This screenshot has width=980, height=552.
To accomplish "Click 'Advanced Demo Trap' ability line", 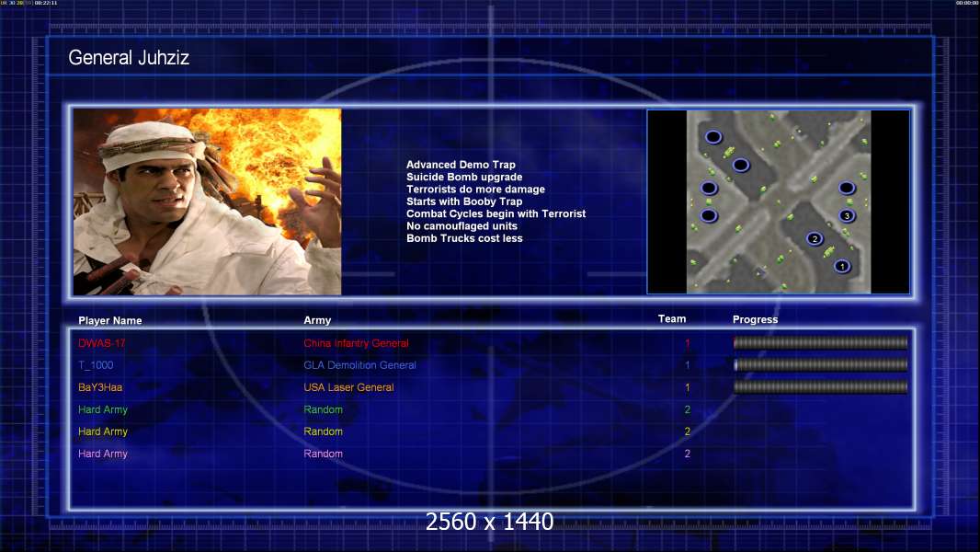I will point(461,165).
